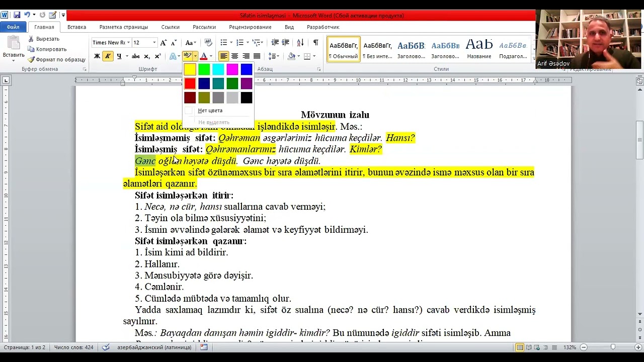The image size is (644, 362).
Task: Choose Нет цвета option
Action: (210, 111)
